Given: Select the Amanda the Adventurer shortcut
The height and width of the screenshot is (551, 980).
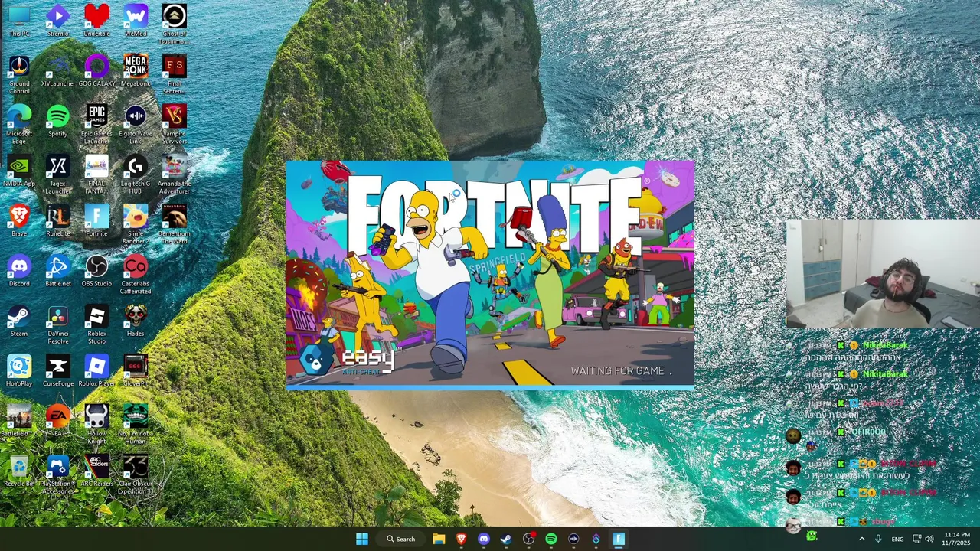Looking at the screenshot, I should 174,174.
